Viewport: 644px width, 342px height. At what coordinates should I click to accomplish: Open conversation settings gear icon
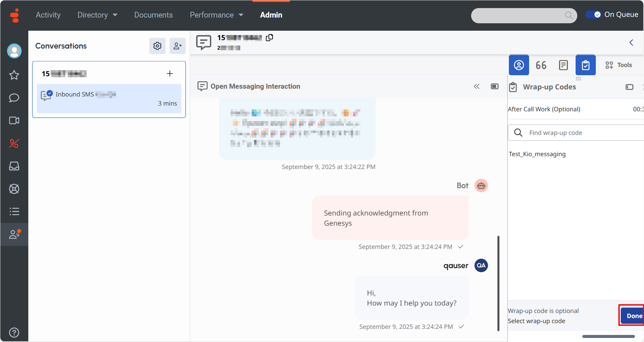pos(157,46)
